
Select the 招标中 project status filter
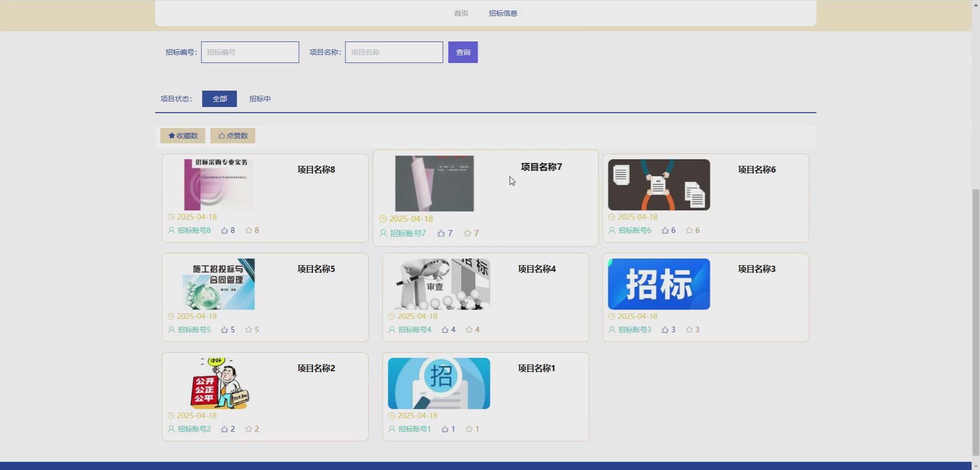(x=259, y=99)
